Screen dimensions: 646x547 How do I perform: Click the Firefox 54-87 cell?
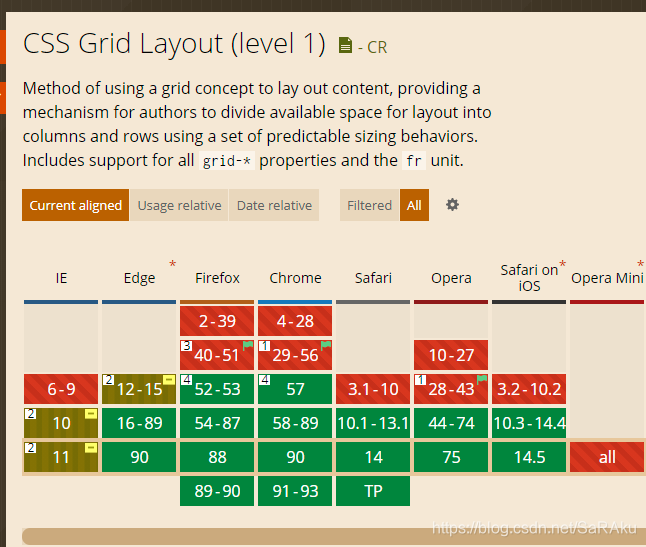pyautogui.click(x=217, y=423)
